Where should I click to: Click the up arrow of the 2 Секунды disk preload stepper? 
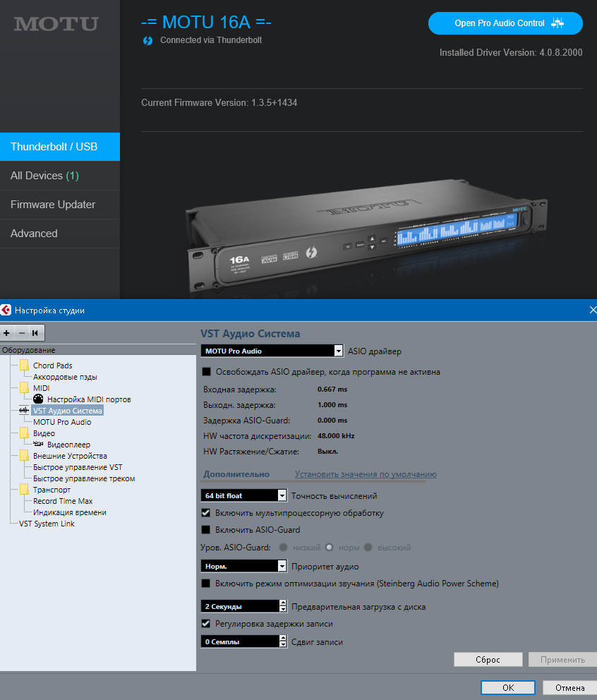[x=283, y=603]
